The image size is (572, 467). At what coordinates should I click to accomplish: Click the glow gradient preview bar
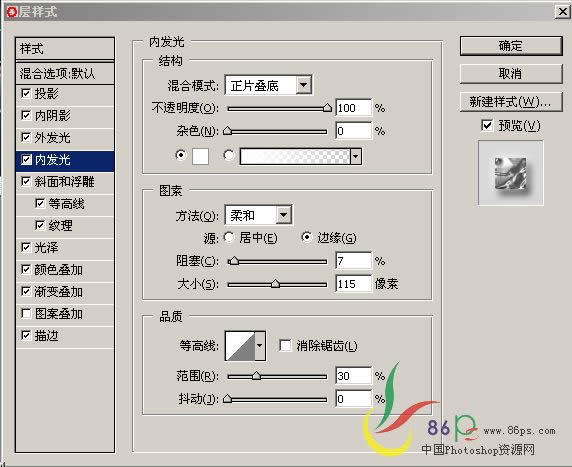295,157
